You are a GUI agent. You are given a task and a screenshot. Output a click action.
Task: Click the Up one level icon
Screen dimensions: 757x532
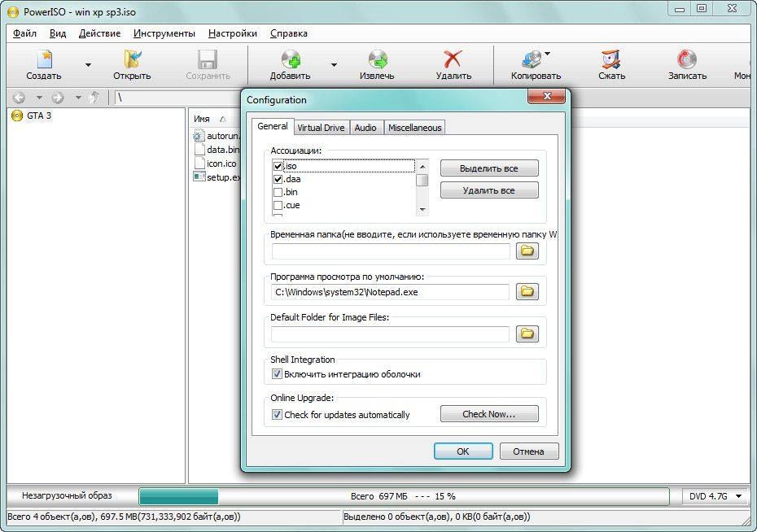click(94, 98)
